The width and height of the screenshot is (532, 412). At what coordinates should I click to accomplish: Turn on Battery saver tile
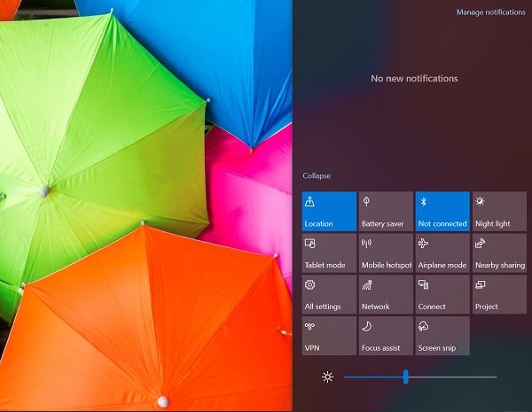386,212
